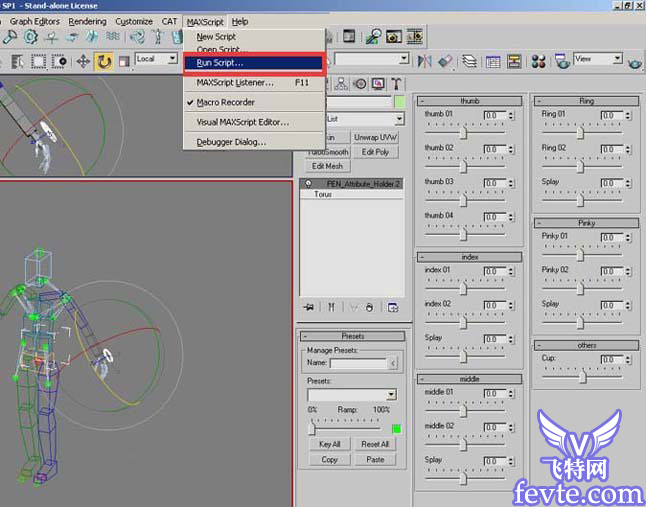Click the Edit Poly button
The width and height of the screenshot is (646, 507).
(375, 152)
